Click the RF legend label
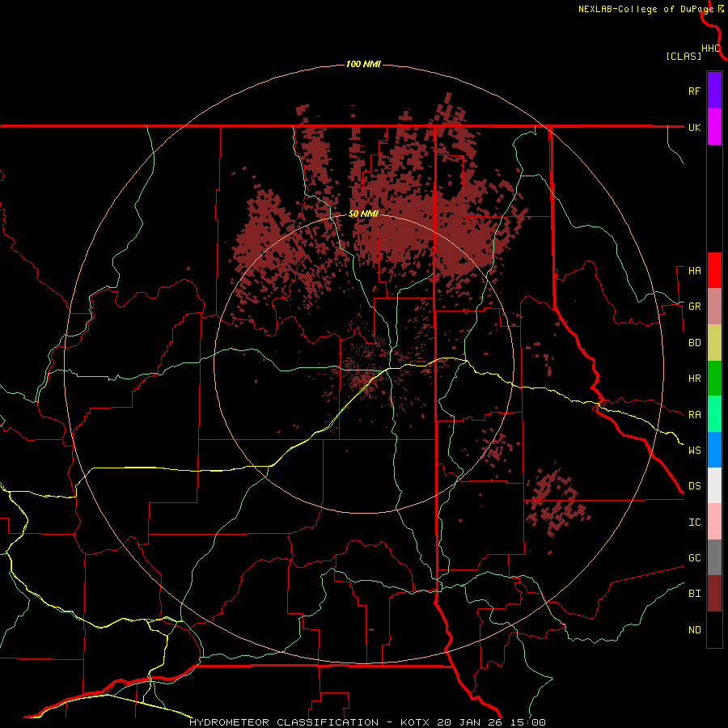This screenshot has width=728, height=728. tap(694, 91)
